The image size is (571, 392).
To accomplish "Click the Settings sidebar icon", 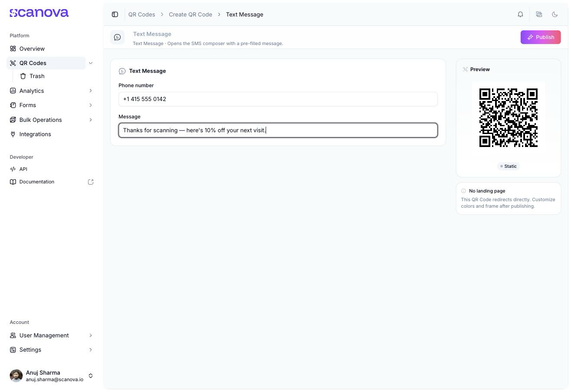I will 13,350.
